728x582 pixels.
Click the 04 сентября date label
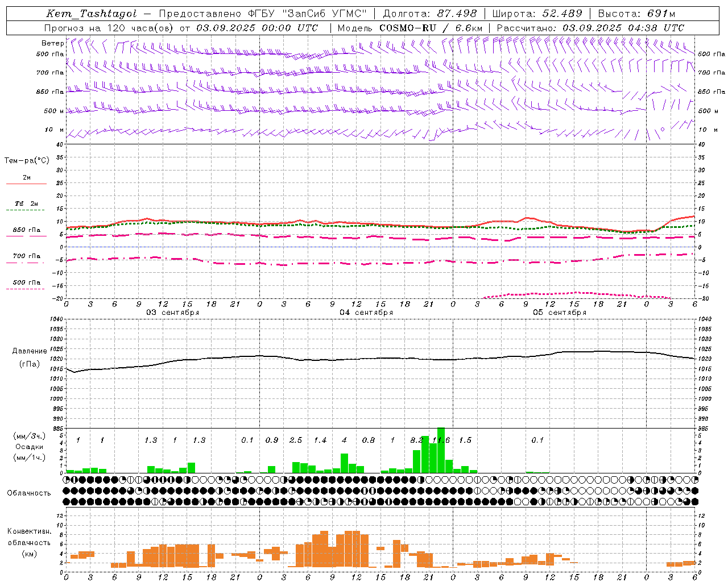tap(366, 313)
